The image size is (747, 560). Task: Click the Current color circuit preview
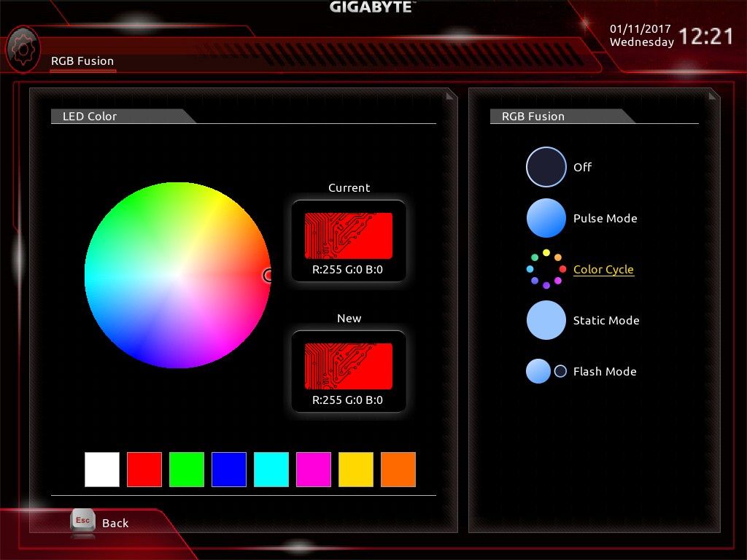click(x=349, y=236)
